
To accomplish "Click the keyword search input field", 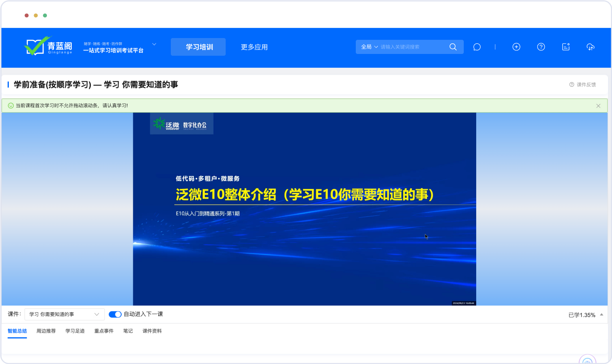I will pos(412,47).
